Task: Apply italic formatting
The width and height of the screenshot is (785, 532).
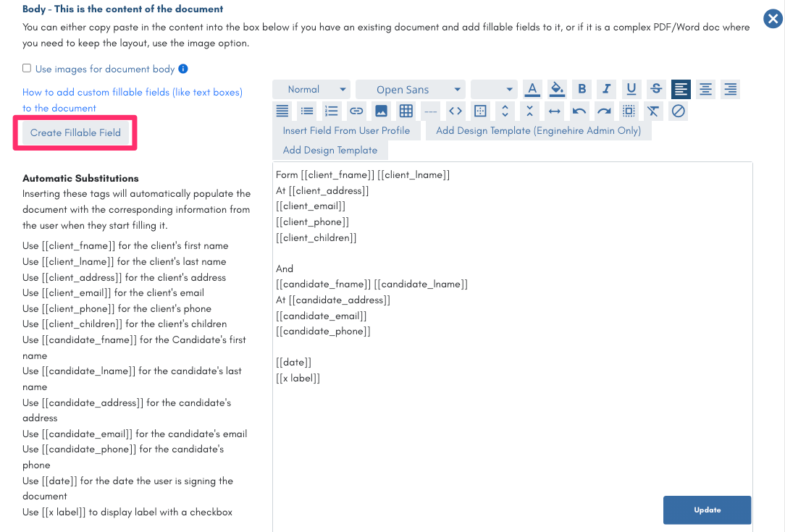Action: [606, 89]
